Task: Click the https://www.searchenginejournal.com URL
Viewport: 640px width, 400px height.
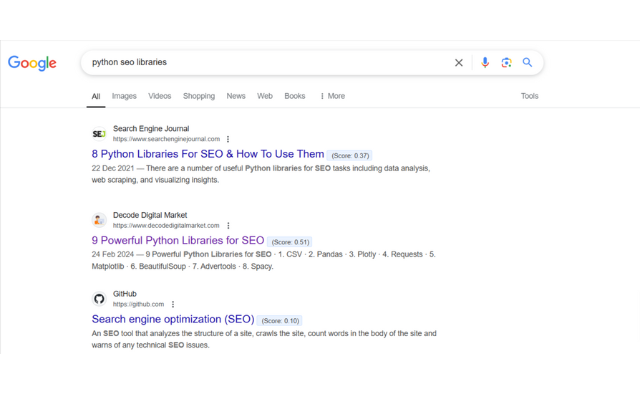Action: click(167, 139)
